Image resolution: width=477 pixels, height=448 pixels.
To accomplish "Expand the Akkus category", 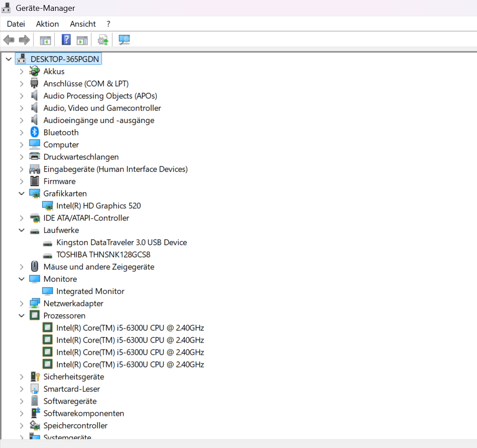I will pyautogui.click(x=21, y=71).
